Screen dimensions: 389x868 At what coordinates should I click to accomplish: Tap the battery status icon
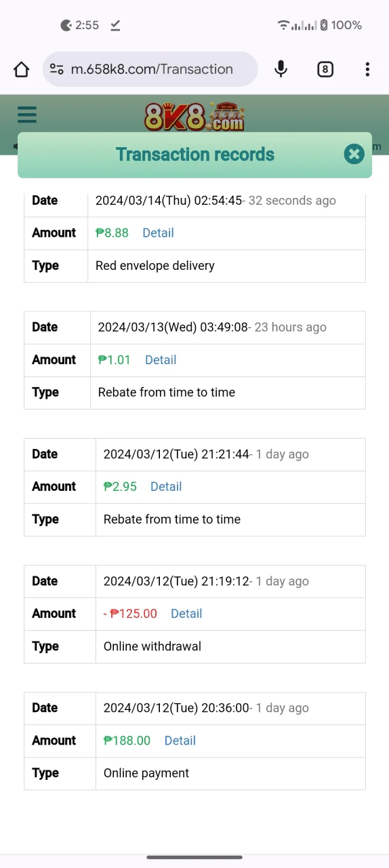tap(324, 25)
